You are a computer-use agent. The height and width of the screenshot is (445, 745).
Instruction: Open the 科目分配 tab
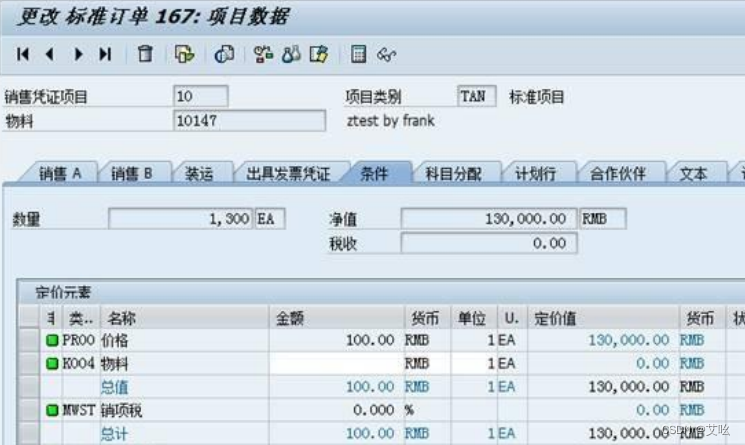point(453,173)
